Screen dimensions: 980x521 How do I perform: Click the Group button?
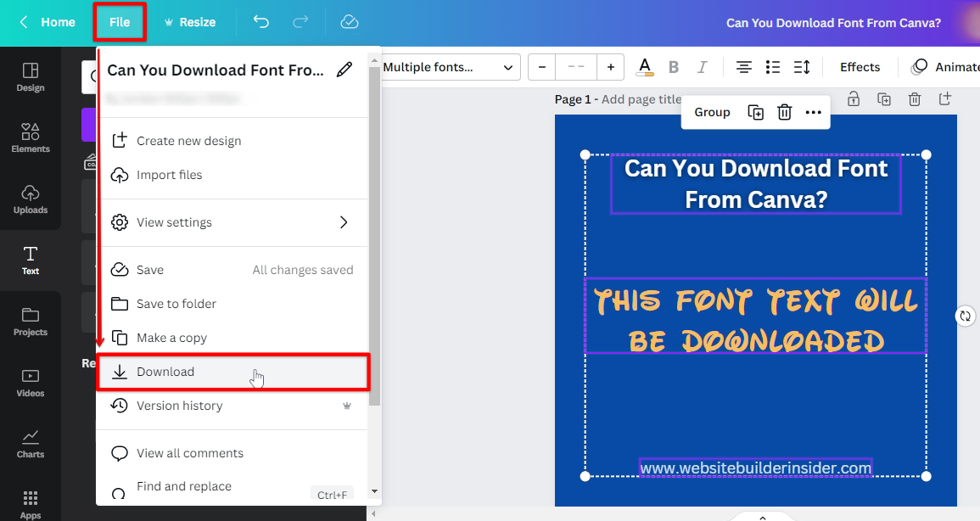tap(712, 112)
